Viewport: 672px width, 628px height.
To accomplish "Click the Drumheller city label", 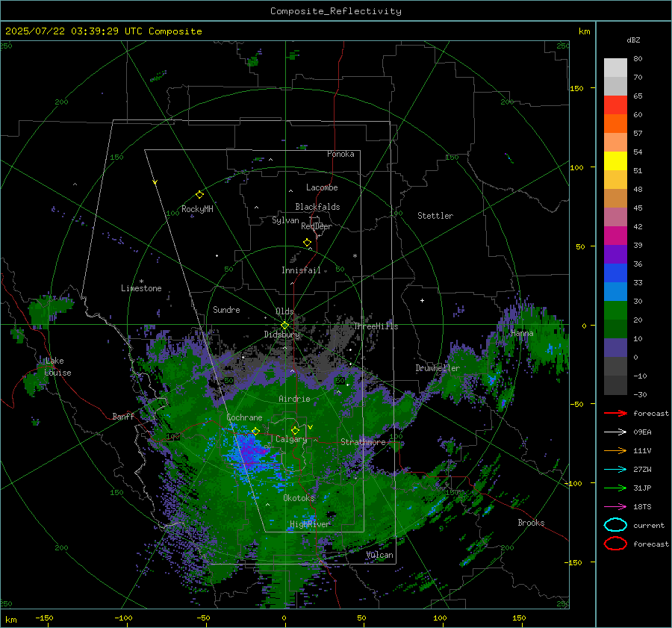I will tap(438, 368).
